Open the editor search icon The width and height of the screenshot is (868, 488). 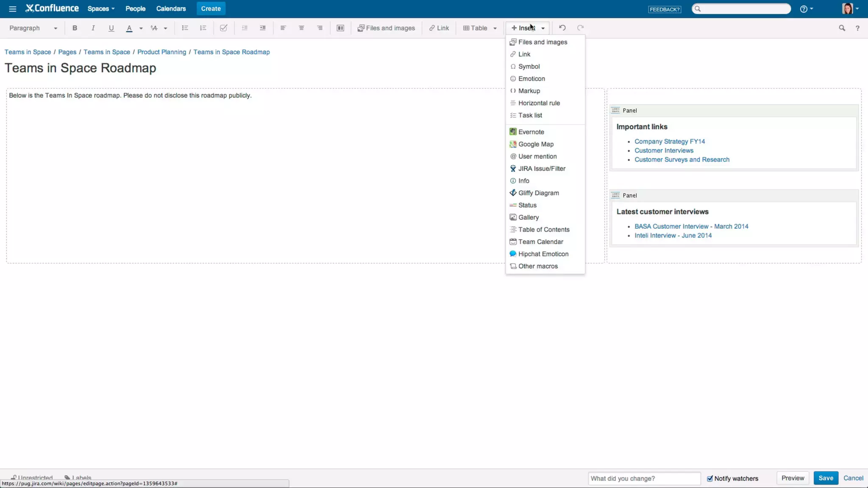(x=842, y=28)
